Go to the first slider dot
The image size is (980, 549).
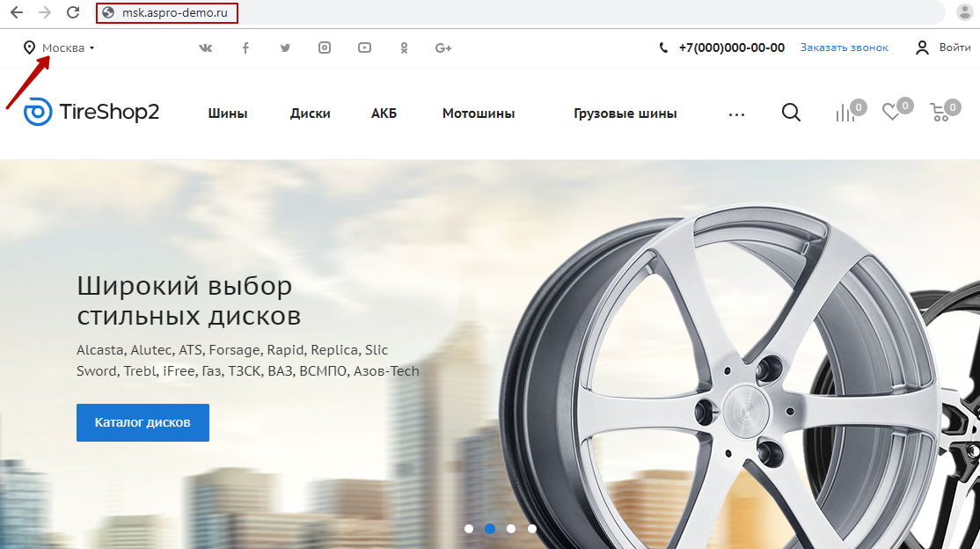[469, 529]
